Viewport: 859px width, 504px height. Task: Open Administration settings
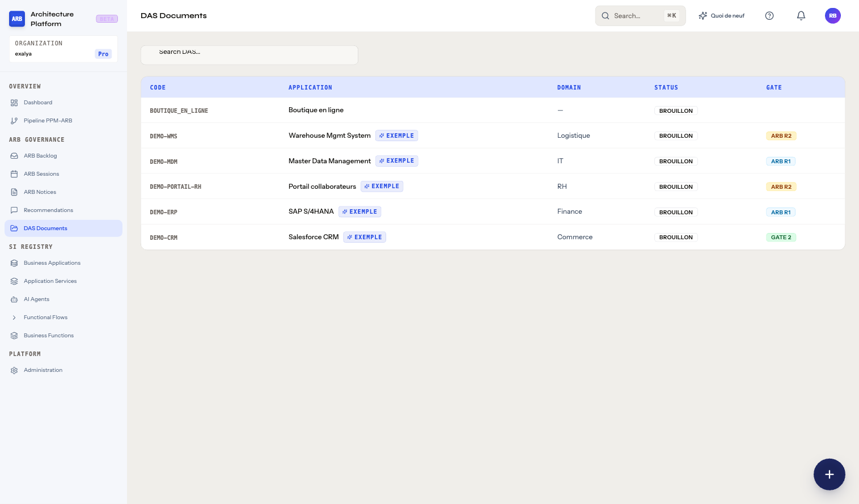point(64,370)
